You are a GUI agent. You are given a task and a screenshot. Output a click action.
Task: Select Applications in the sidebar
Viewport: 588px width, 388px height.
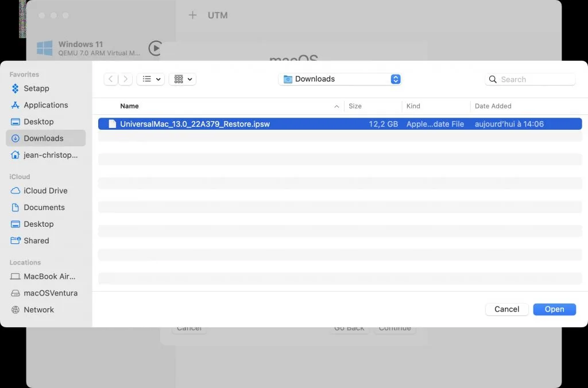tap(45, 105)
